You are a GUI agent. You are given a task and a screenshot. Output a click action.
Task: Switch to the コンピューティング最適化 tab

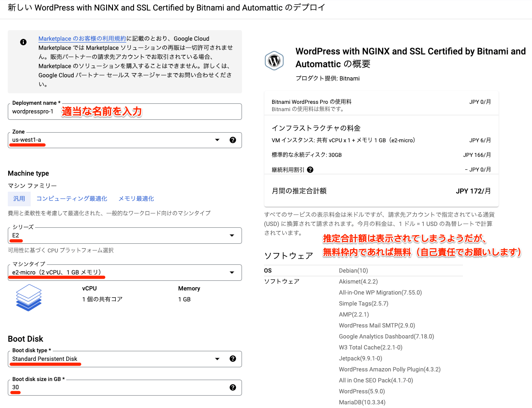tap(72, 199)
